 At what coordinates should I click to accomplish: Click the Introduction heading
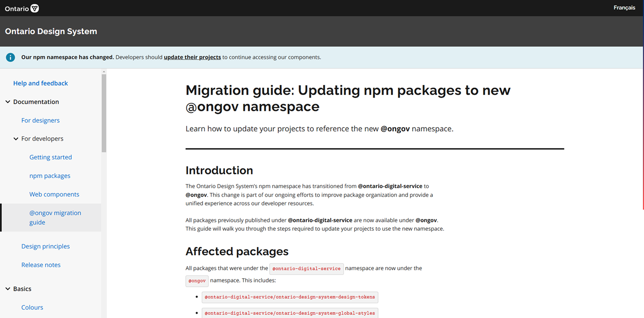(x=219, y=170)
